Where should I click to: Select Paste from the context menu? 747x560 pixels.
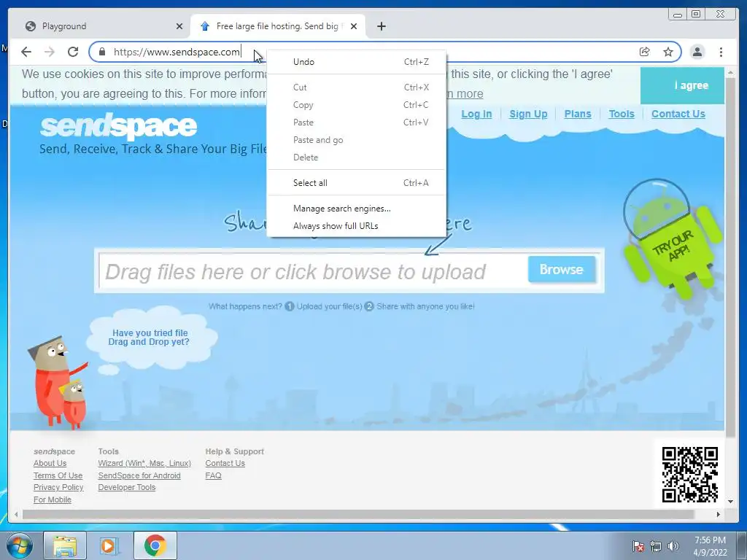coord(356,122)
